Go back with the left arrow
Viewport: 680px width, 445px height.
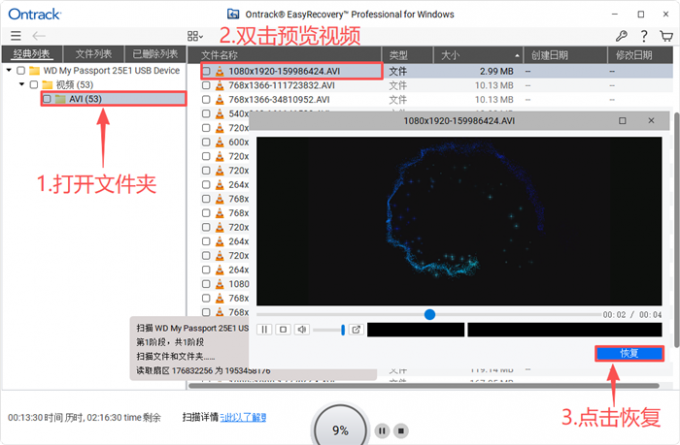coord(39,36)
